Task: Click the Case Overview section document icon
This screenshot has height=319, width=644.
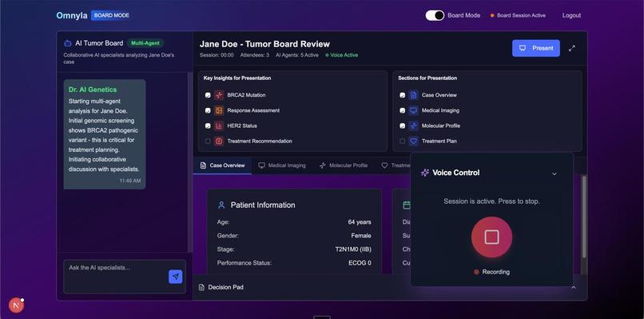Action: click(414, 95)
